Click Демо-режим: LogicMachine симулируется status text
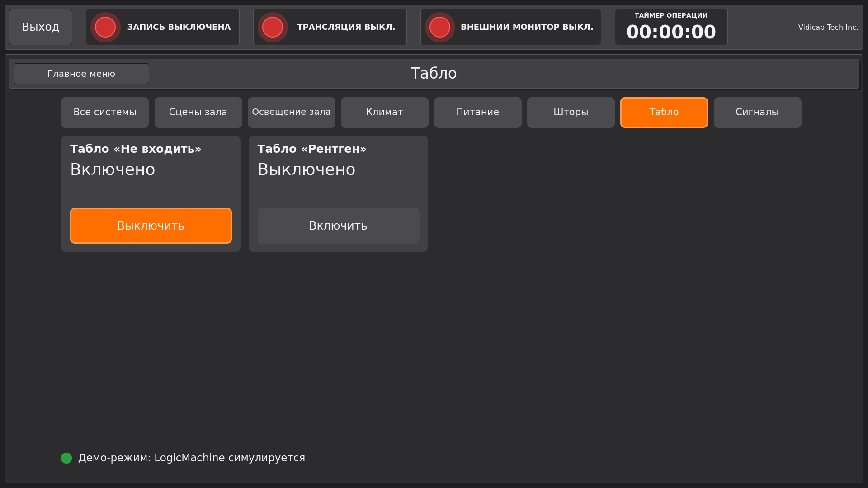Viewport: 868px width, 488px height. tap(192, 458)
